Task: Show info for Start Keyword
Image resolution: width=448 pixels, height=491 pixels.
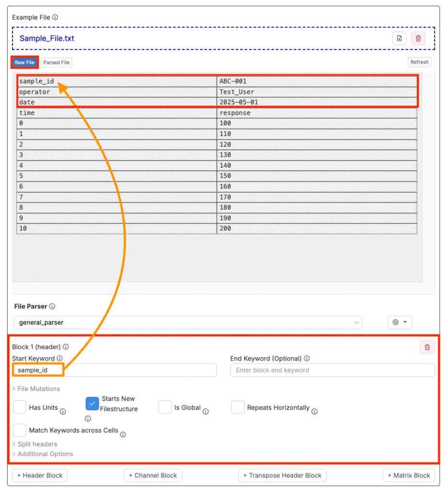Action: 59,359
